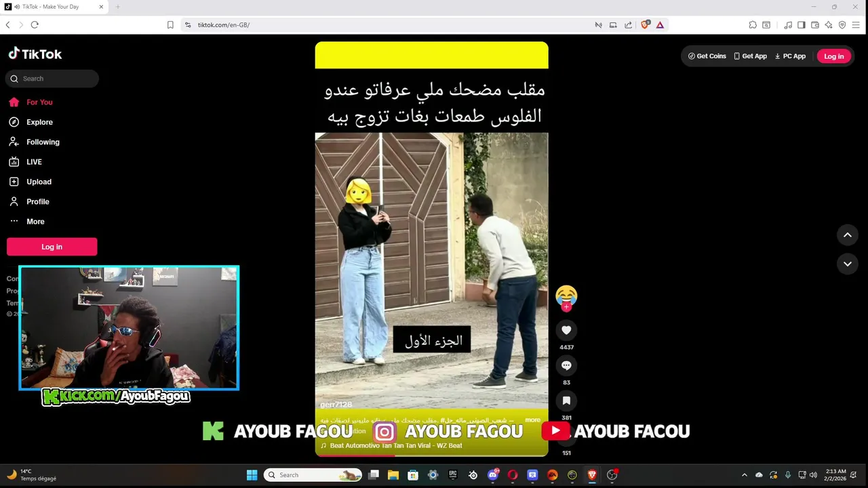
Task: Like the video with the heart icon
Action: pos(566,330)
